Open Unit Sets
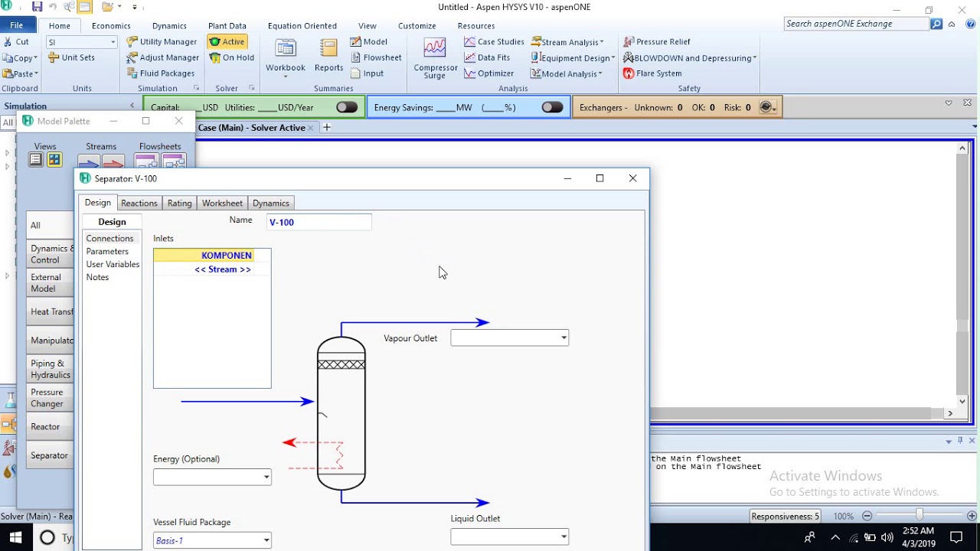 tap(71, 57)
